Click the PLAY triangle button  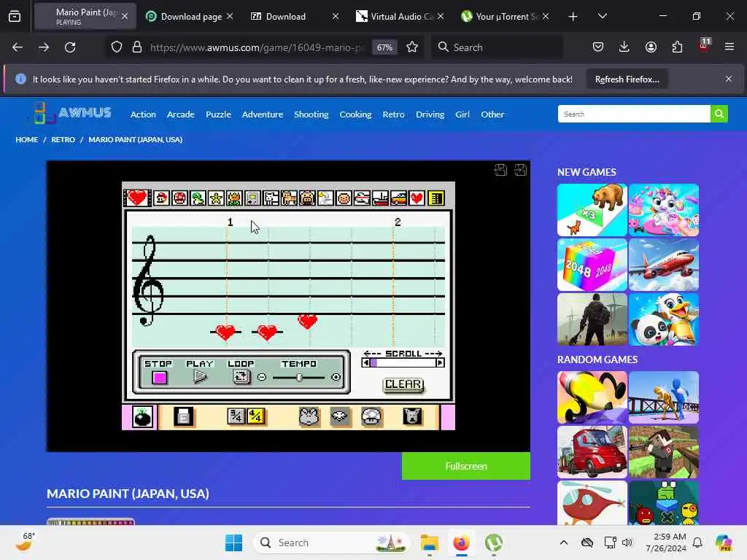[x=200, y=377]
